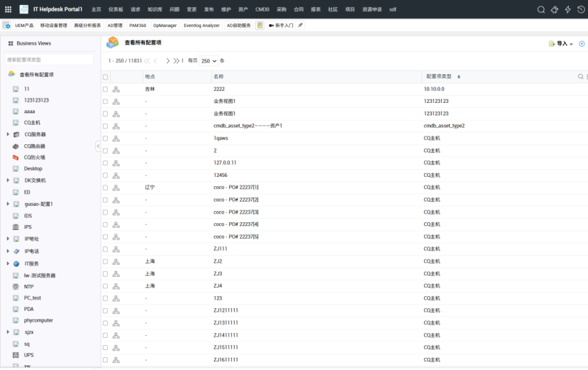Expand the IP电话 tree node
This screenshot has height=370, width=588.
click(x=8, y=251)
